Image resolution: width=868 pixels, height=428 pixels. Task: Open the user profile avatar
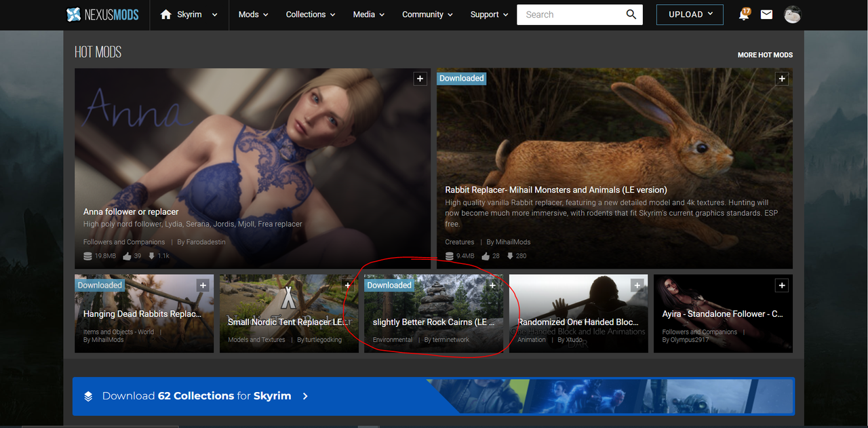(x=792, y=14)
